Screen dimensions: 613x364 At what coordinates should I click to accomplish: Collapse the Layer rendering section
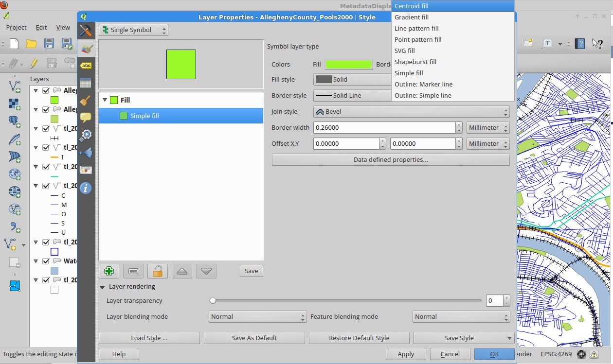tap(103, 287)
